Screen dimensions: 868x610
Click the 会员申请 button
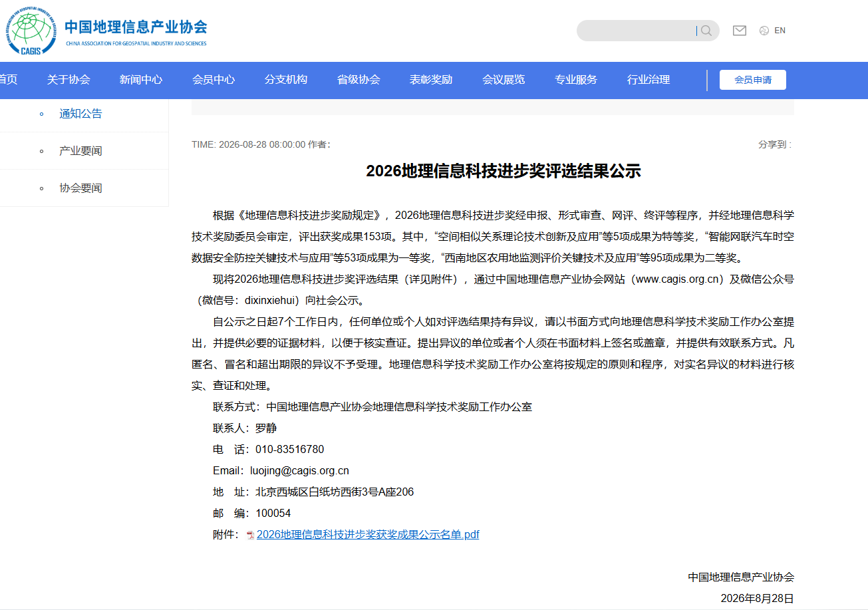pos(753,80)
